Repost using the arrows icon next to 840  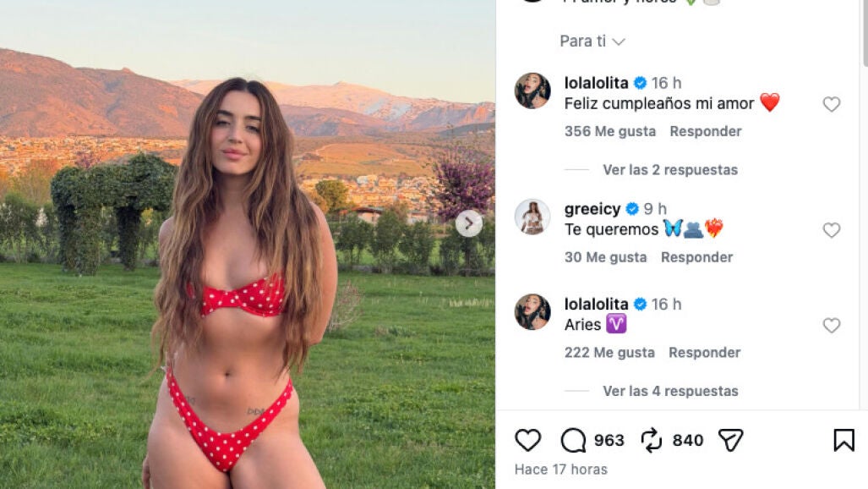coord(651,440)
